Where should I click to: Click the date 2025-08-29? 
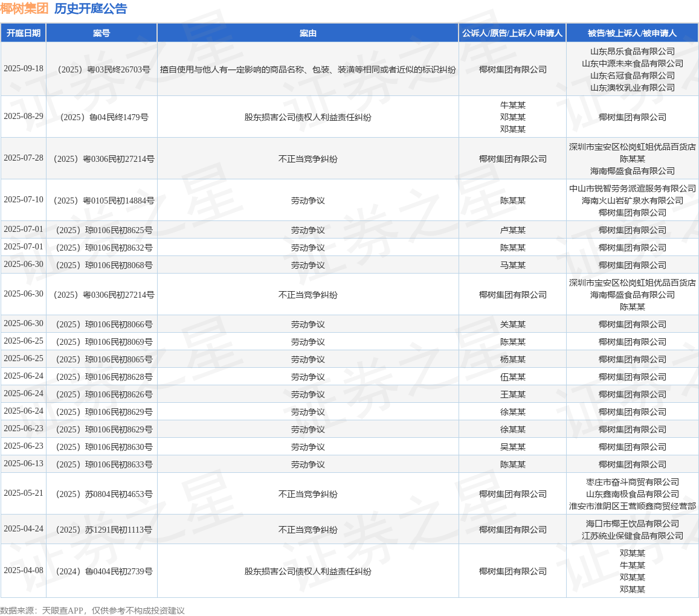[24, 117]
